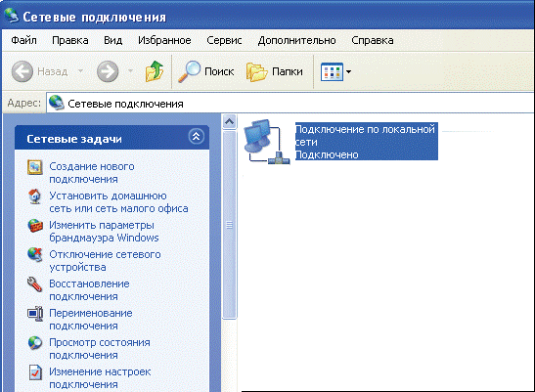Open Search (Поиск) magnifier tool

pos(205,71)
